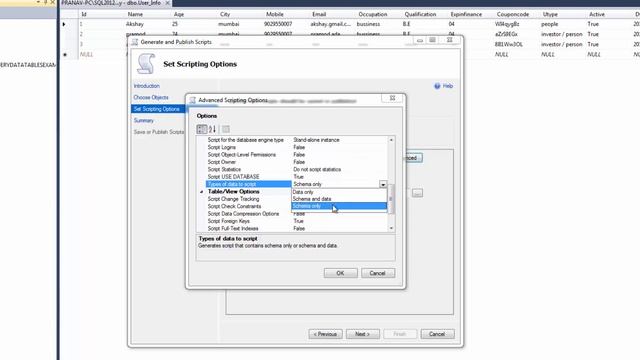Click the Help icon in the wizard

(437, 86)
